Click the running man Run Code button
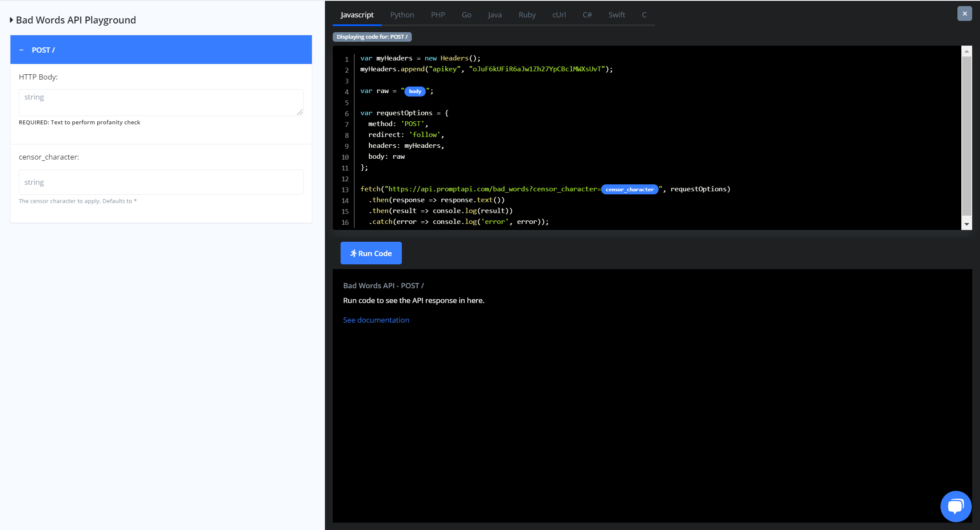 pyautogui.click(x=371, y=253)
